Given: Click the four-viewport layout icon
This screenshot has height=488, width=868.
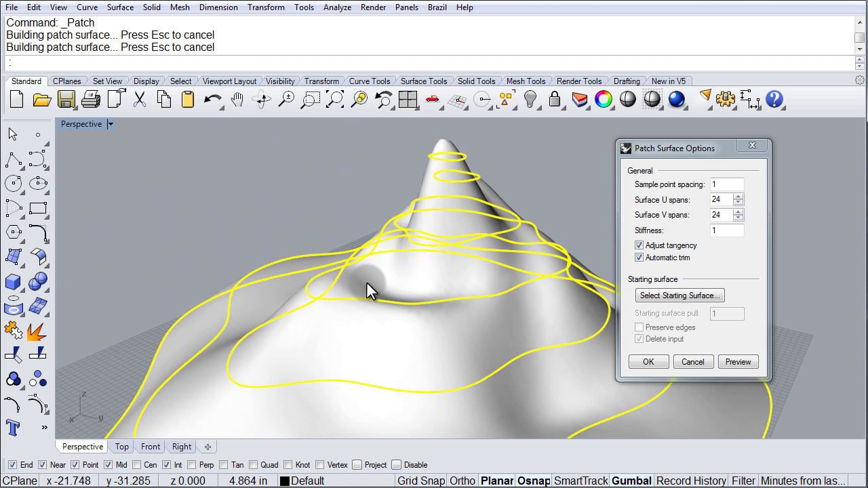Looking at the screenshot, I should click(x=408, y=100).
